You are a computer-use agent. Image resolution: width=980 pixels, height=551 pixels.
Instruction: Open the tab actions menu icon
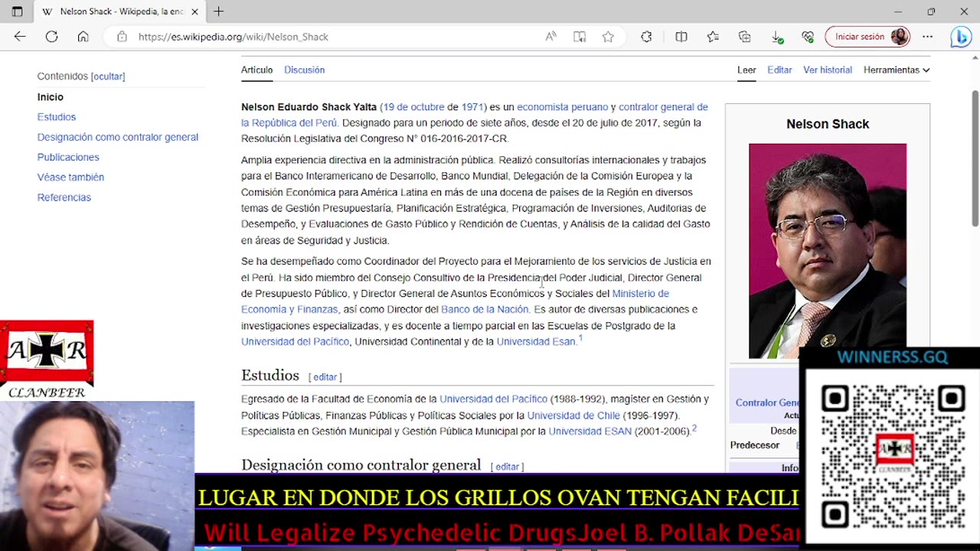(x=17, y=11)
